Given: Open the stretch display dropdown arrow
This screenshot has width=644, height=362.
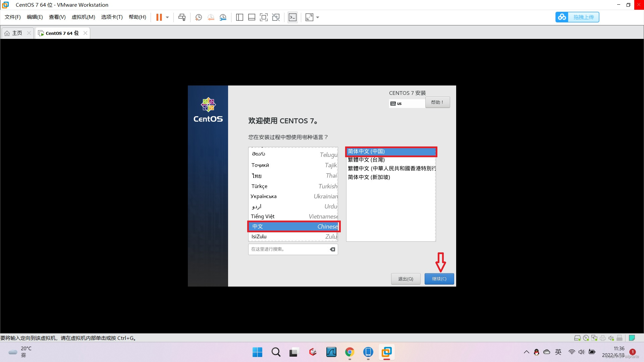Looking at the screenshot, I should 318,17.
